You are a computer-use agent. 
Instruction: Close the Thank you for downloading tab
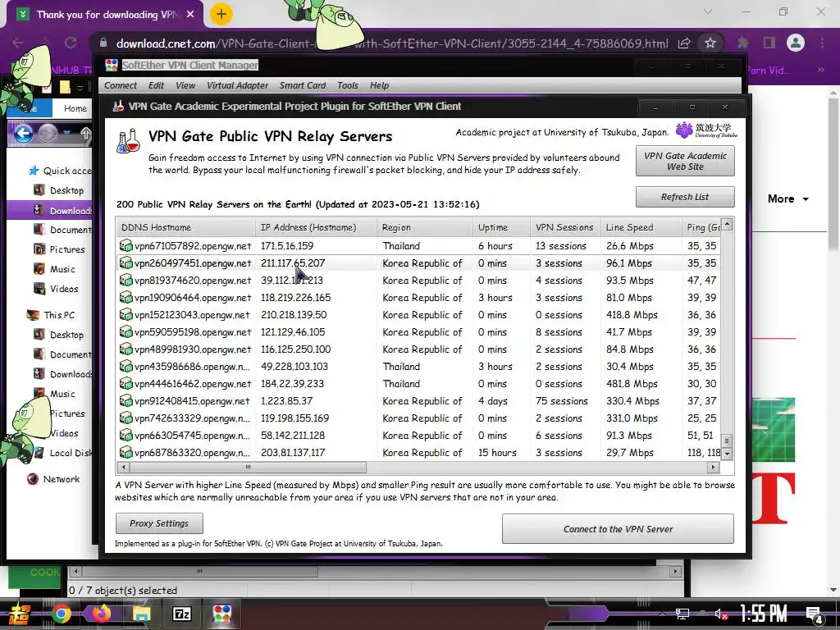click(190, 15)
